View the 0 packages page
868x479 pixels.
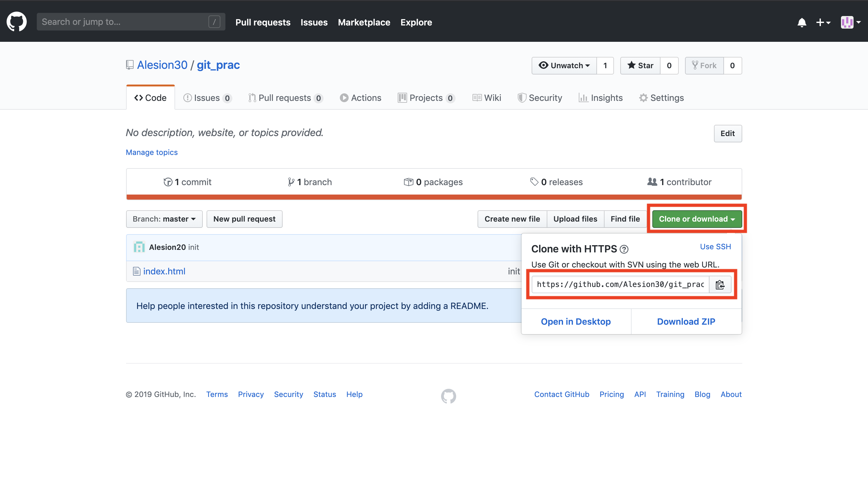point(433,182)
